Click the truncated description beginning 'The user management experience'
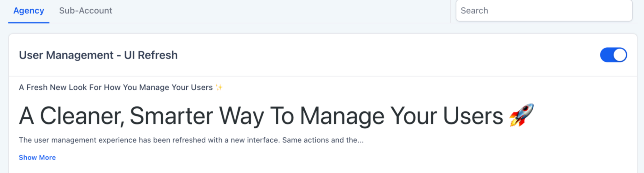 click(x=191, y=140)
